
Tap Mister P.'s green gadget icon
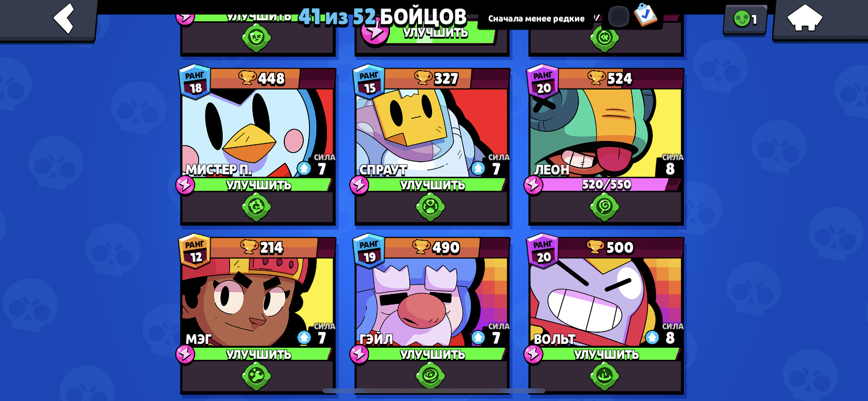click(256, 207)
